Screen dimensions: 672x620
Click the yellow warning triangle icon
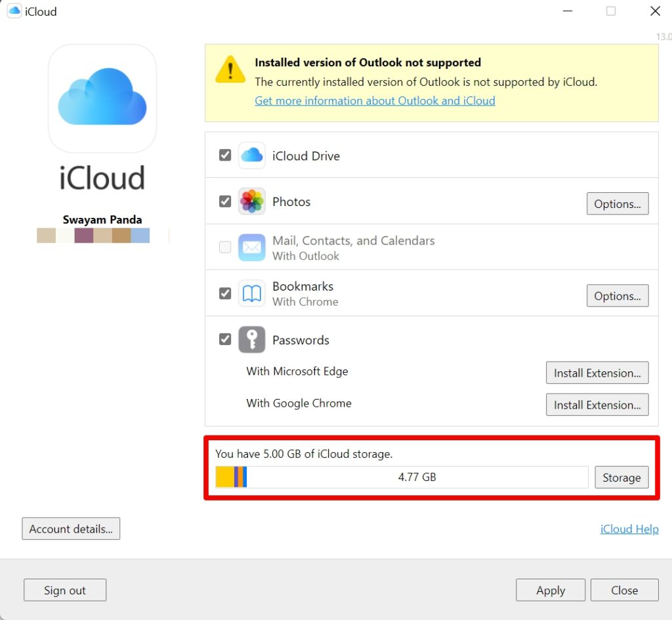tap(229, 70)
